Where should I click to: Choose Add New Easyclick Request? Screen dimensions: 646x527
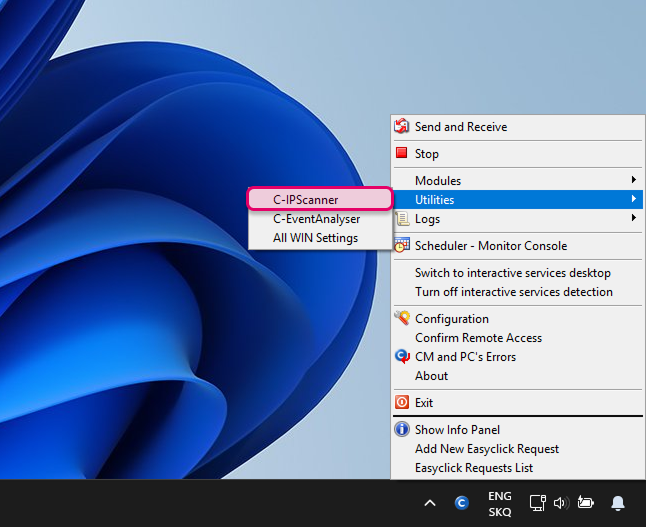click(518, 449)
